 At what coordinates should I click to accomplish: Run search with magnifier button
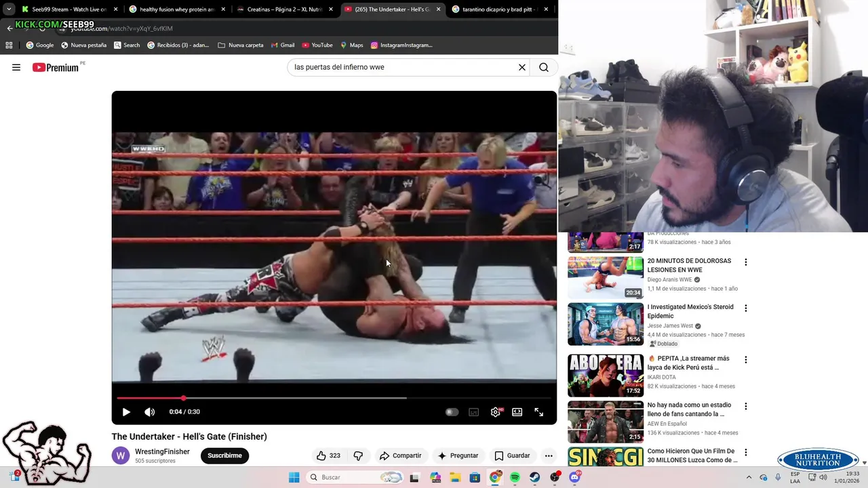pyautogui.click(x=544, y=67)
